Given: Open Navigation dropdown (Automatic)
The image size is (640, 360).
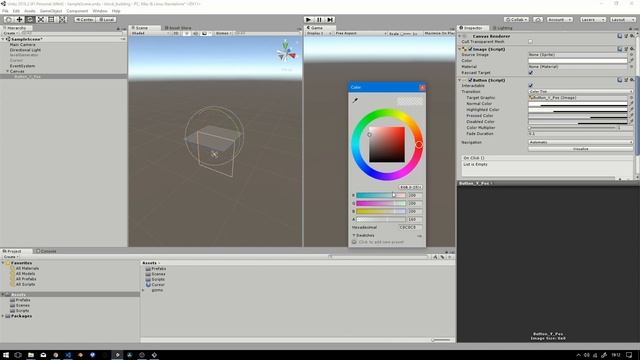Looking at the screenshot, I should (580, 142).
